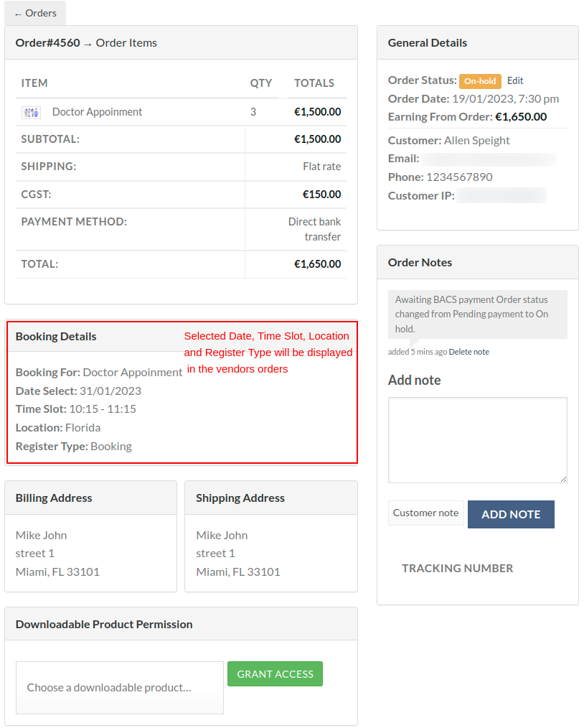Screen dimensions: 584x728
Task: Click the customer name Allen Speight
Action: (476, 140)
